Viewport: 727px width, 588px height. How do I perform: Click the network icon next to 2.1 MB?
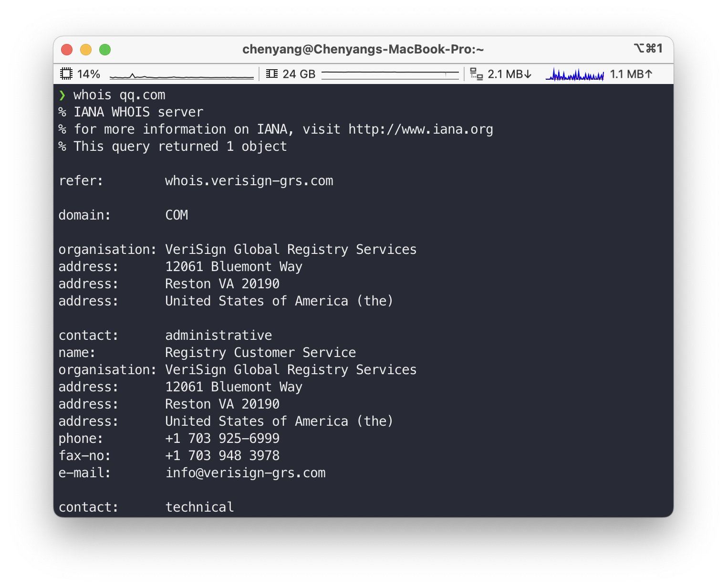click(476, 74)
